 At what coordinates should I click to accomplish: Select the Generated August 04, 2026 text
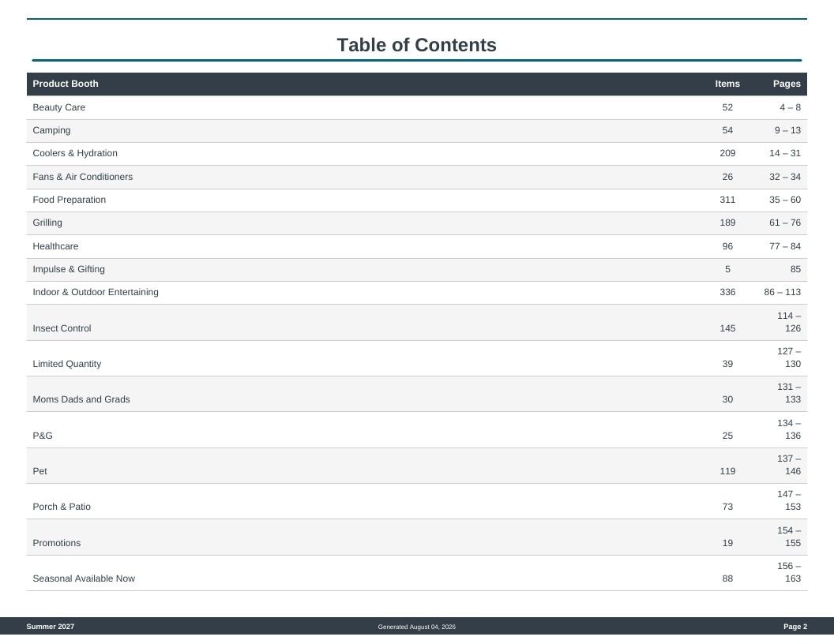tap(417, 627)
